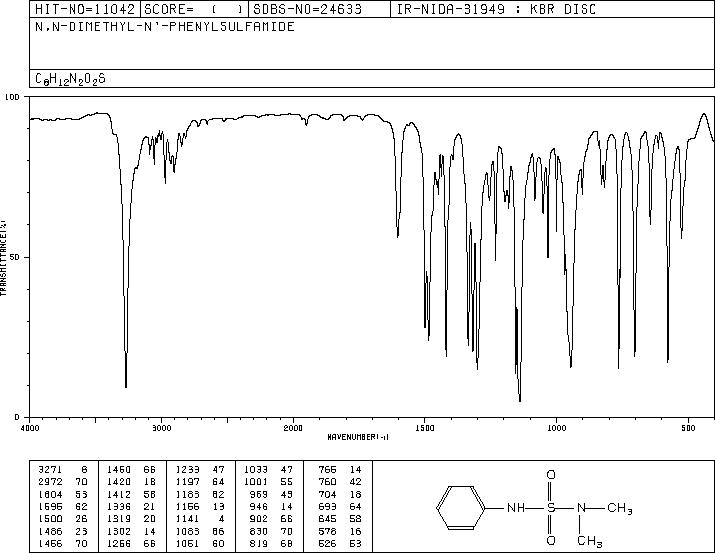Click the 1000 x-axis tick label

[556, 428]
